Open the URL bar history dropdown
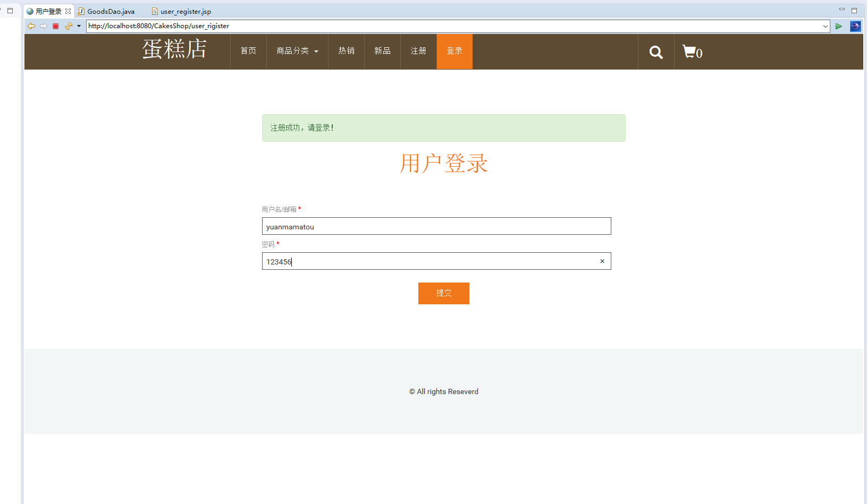 pos(825,25)
